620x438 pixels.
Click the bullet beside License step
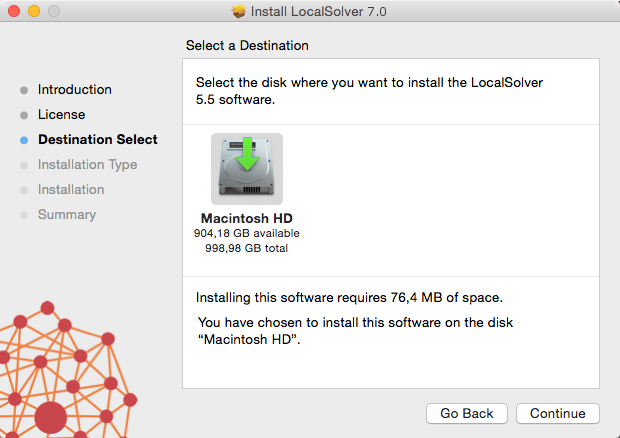click(x=24, y=115)
